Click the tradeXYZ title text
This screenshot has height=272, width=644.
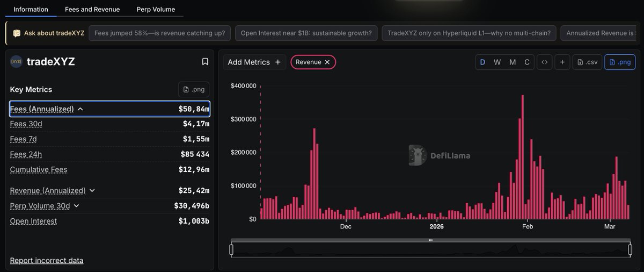point(51,62)
